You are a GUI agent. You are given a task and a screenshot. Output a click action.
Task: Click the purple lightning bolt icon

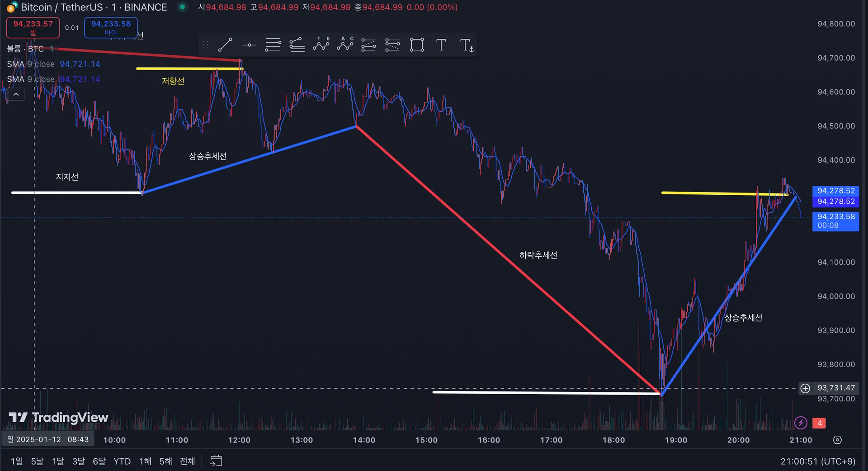[x=801, y=423]
